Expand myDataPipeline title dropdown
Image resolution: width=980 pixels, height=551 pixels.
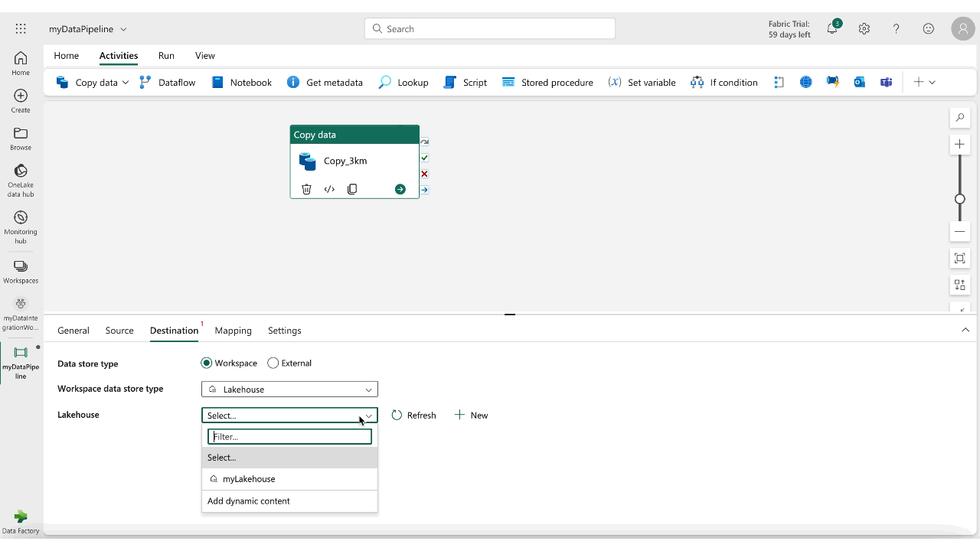pyautogui.click(x=123, y=29)
